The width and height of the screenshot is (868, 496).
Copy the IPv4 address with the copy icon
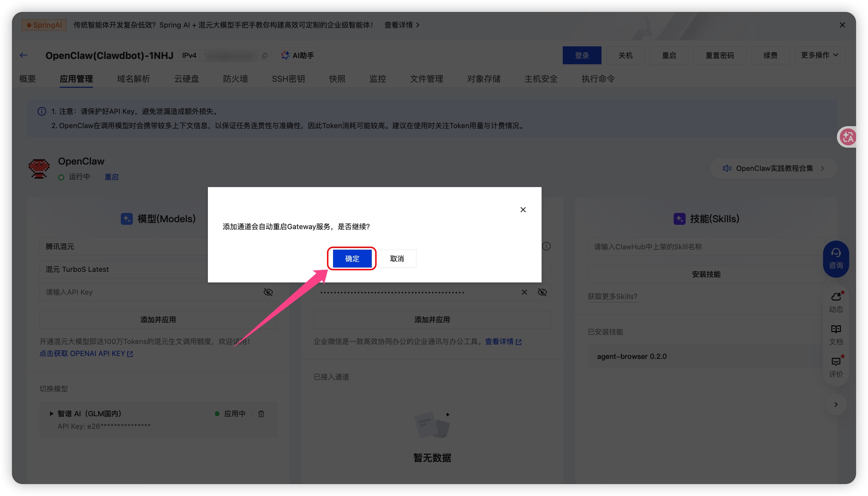pyautogui.click(x=265, y=56)
